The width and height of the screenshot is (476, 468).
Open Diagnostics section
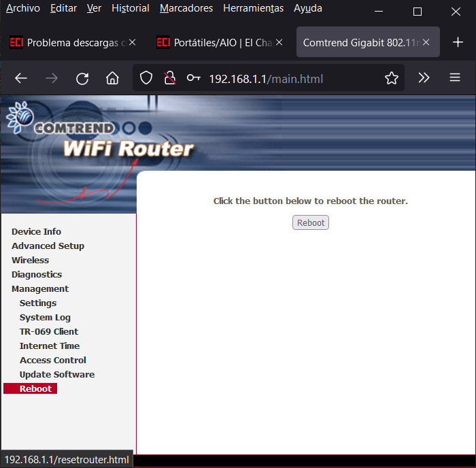point(37,275)
